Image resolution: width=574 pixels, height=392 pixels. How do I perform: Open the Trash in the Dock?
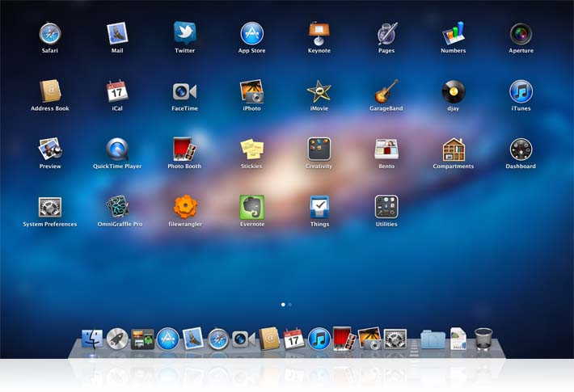coord(483,338)
